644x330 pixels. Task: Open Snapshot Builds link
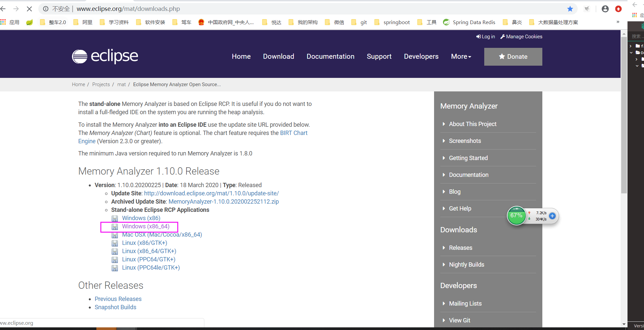(116, 307)
